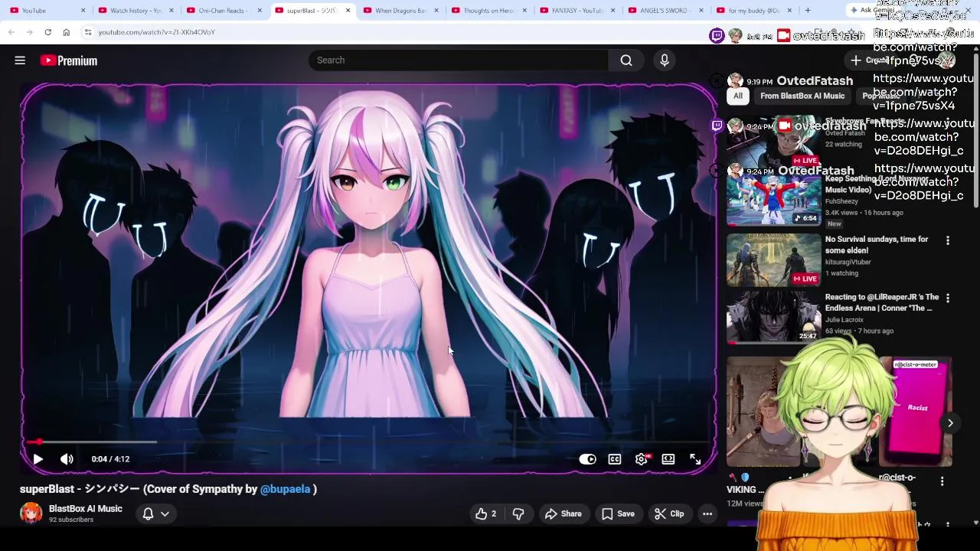Open the Keep Seething music video thumbnail

pos(773,201)
